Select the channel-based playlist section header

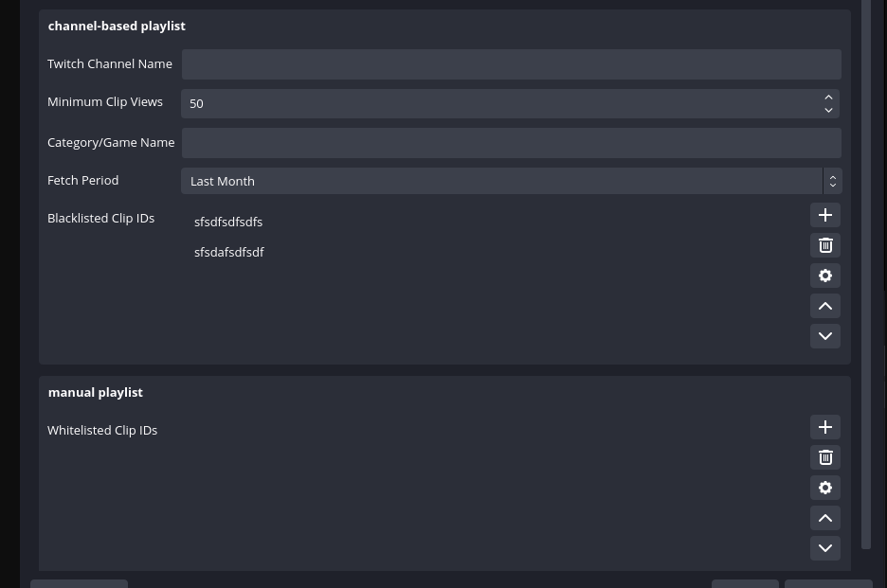(117, 26)
